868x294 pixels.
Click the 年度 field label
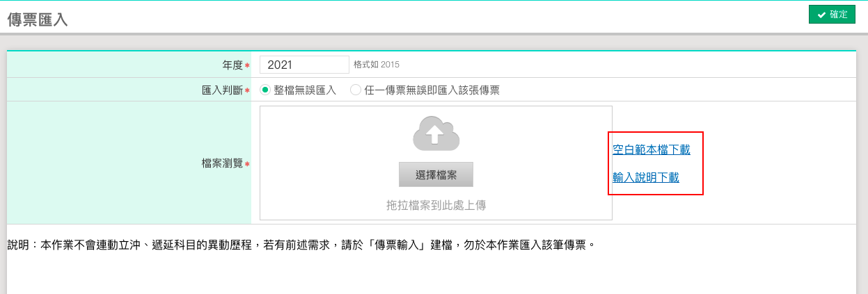[x=231, y=65]
